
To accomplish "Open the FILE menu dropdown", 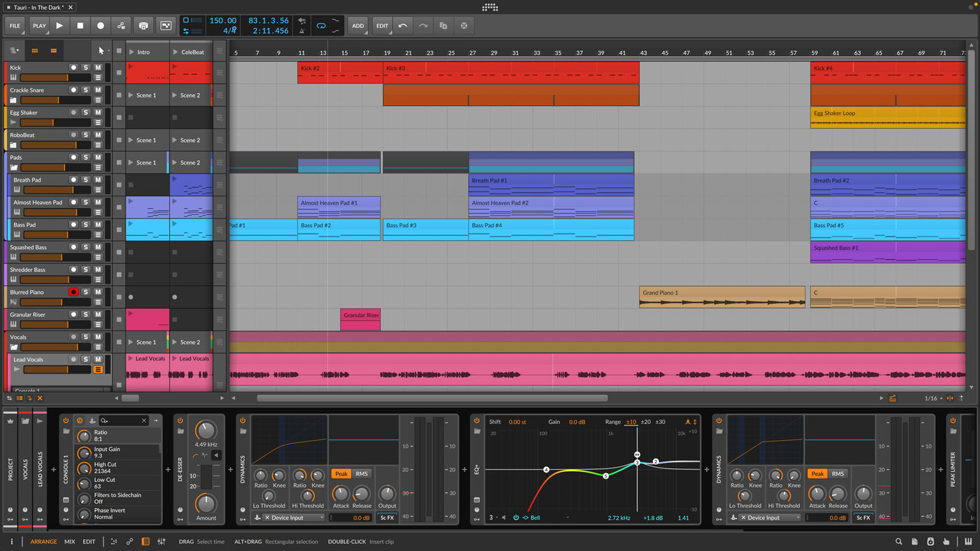I will [15, 26].
